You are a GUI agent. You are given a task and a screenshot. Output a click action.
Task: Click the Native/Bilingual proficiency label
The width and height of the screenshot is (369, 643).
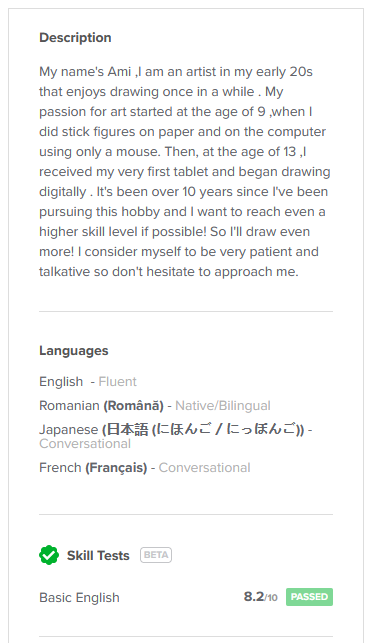tap(223, 406)
